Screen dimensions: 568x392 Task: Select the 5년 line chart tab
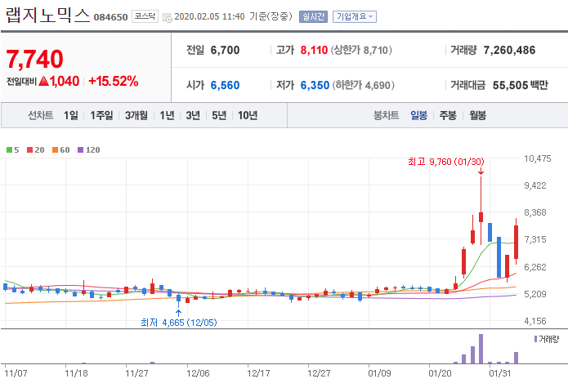pyautogui.click(x=219, y=115)
